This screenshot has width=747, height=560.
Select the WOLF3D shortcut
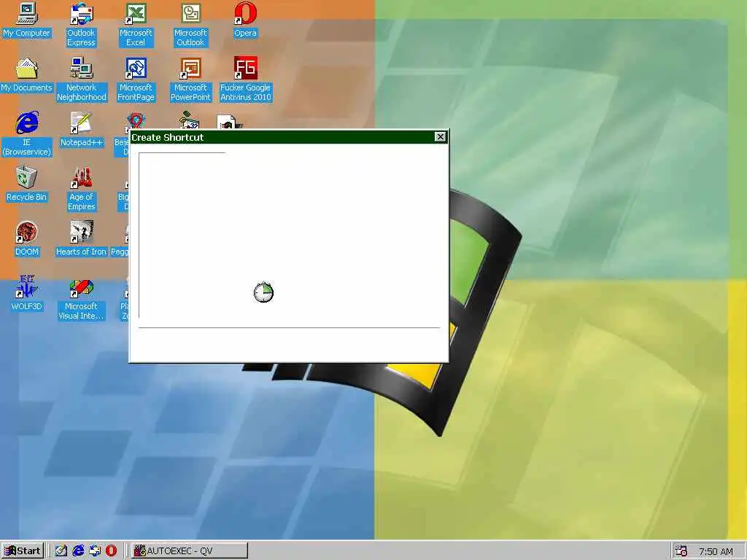click(x=27, y=294)
